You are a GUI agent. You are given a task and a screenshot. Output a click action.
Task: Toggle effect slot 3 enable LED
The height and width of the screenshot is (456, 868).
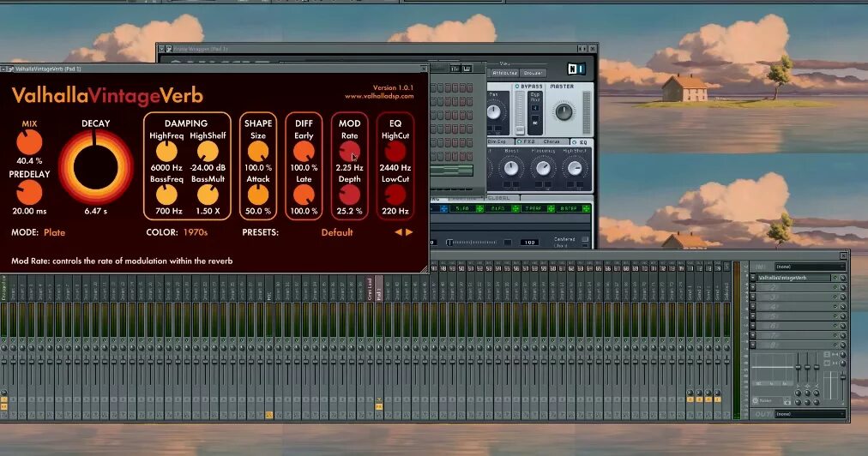[835, 297]
